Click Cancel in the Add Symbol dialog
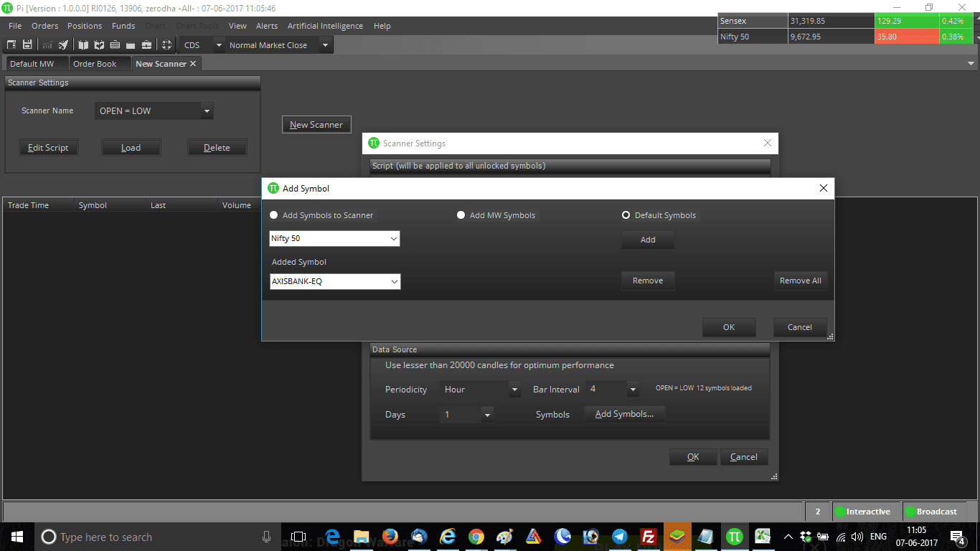 tap(800, 327)
